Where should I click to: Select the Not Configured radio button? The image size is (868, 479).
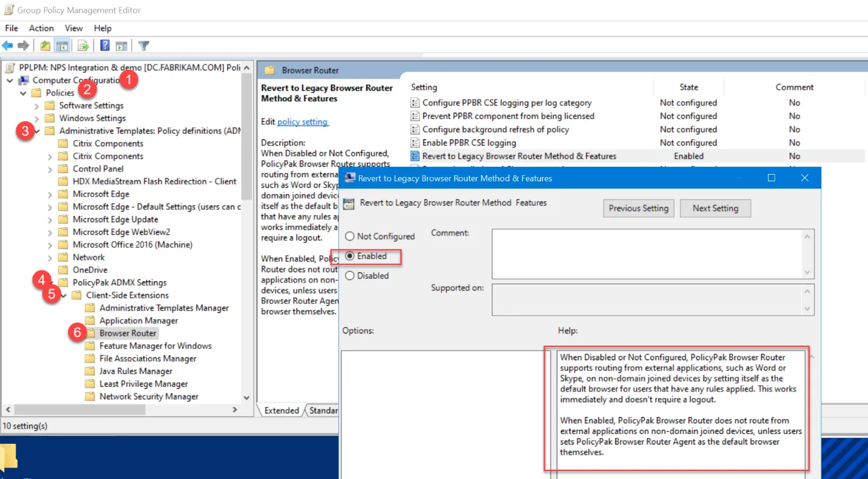(349, 236)
